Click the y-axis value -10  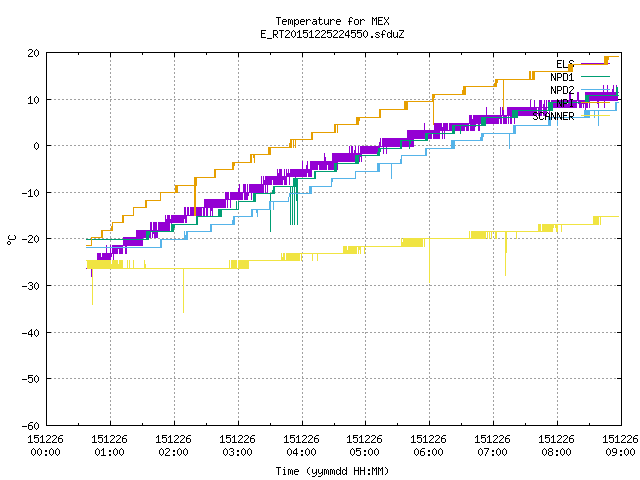(31, 193)
